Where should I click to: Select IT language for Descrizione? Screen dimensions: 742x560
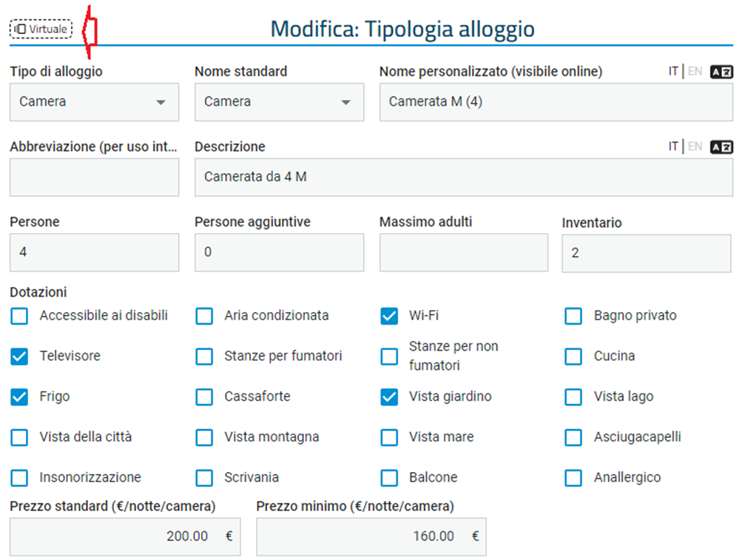click(673, 146)
